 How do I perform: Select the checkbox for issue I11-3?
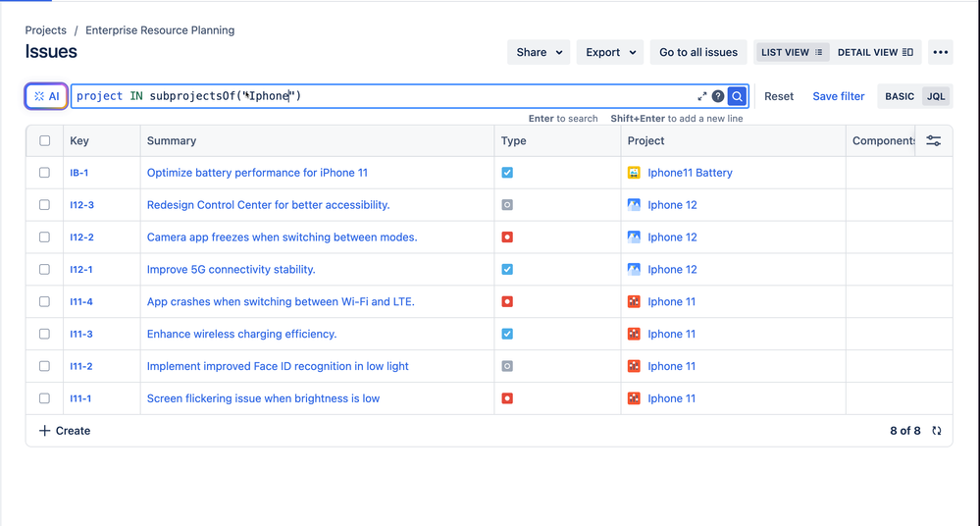(44, 334)
